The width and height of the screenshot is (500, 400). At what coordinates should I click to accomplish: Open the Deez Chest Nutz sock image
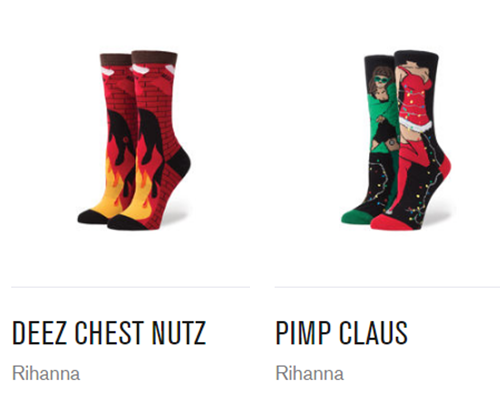pyautogui.click(x=134, y=140)
